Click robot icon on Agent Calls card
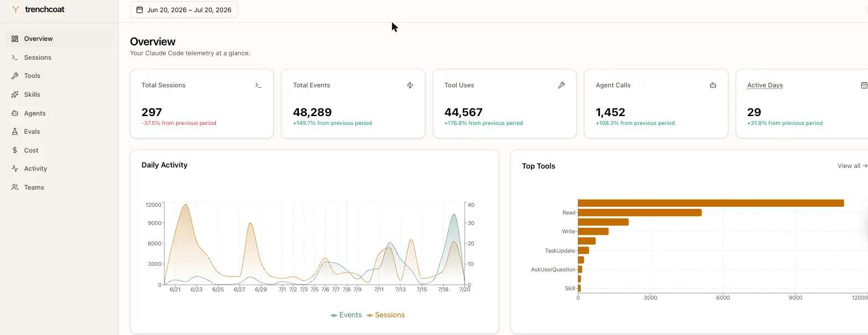Viewport: 868px width, 335px height. click(x=713, y=85)
